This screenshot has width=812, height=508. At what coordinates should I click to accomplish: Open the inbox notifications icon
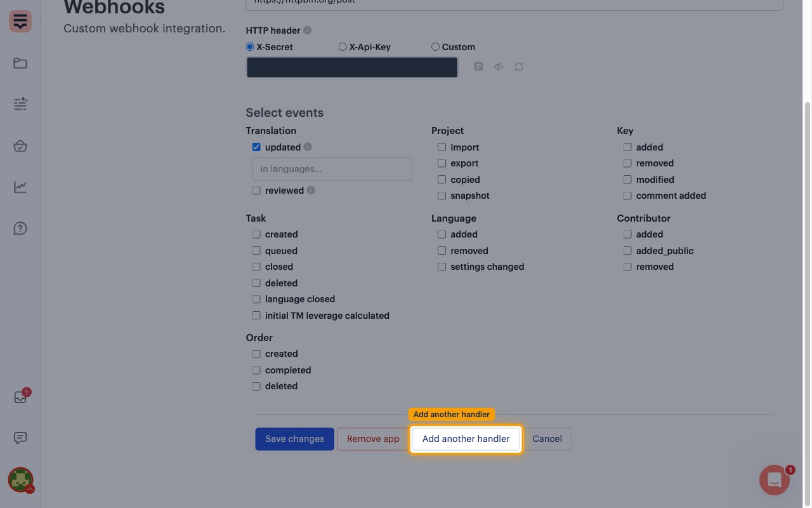tap(20, 398)
